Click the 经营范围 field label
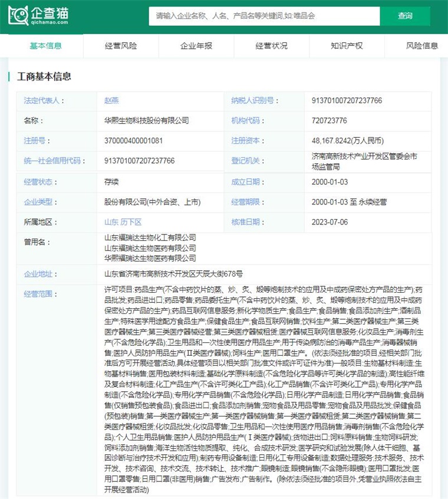The image size is (448, 499). pos(38,294)
